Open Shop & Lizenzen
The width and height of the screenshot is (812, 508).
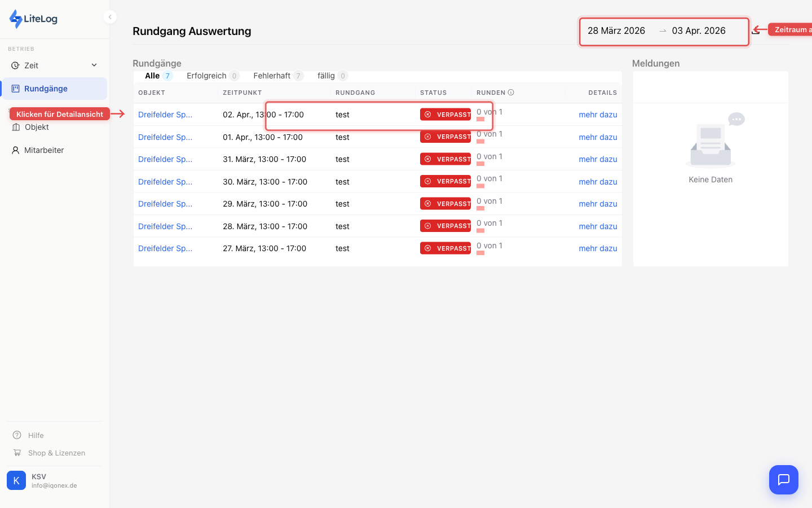[x=56, y=453]
